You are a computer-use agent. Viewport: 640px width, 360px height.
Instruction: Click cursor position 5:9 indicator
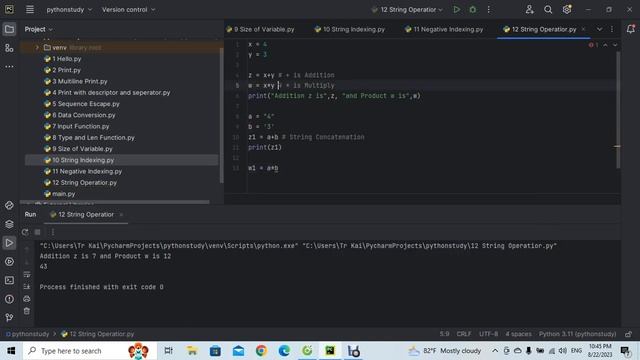(x=444, y=334)
